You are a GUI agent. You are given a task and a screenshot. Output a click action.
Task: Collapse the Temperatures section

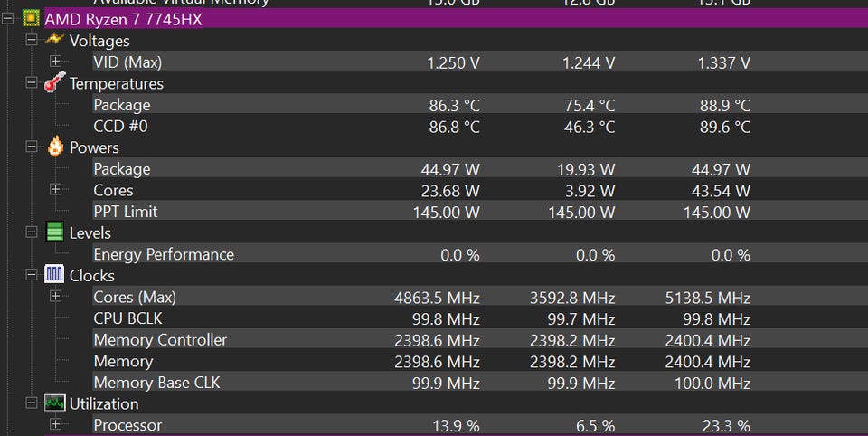tap(32, 82)
